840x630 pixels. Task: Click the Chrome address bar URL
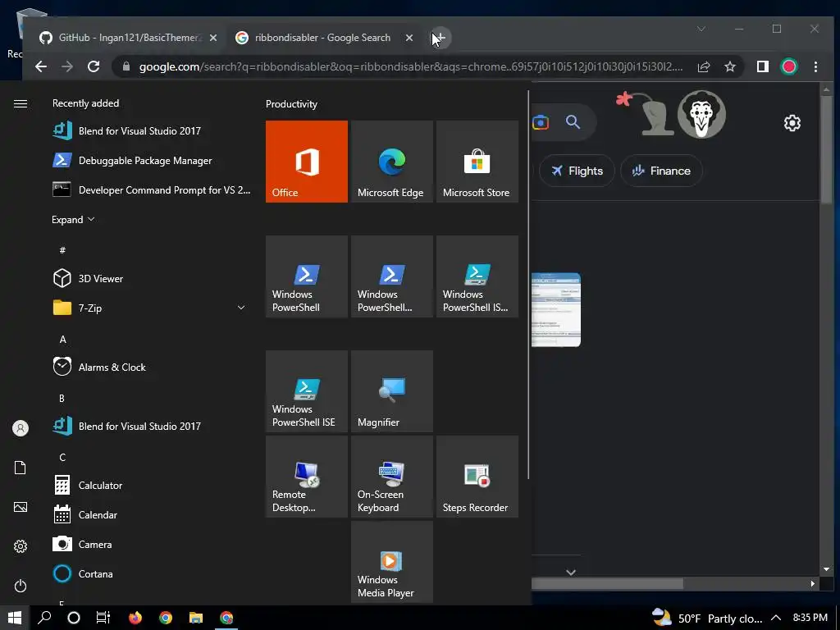[x=410, y=66]
